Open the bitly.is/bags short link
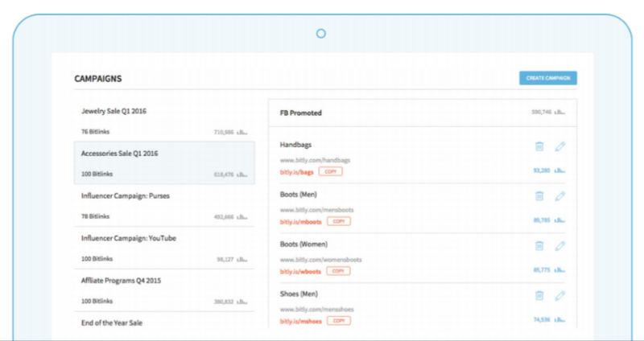The width and height of the screenshot is (644, 341). (x=296, y=171)
